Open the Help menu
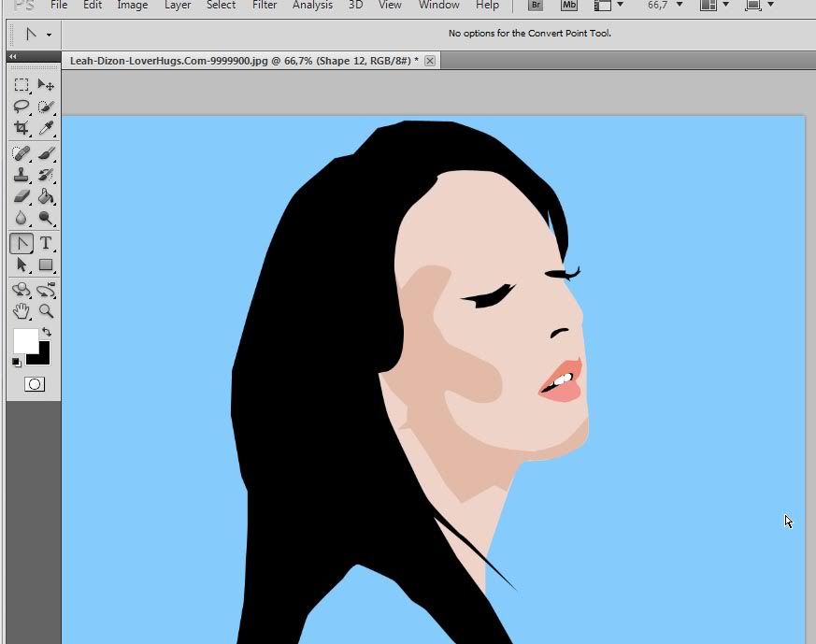 pyautogui.click(x=487, y=6)
